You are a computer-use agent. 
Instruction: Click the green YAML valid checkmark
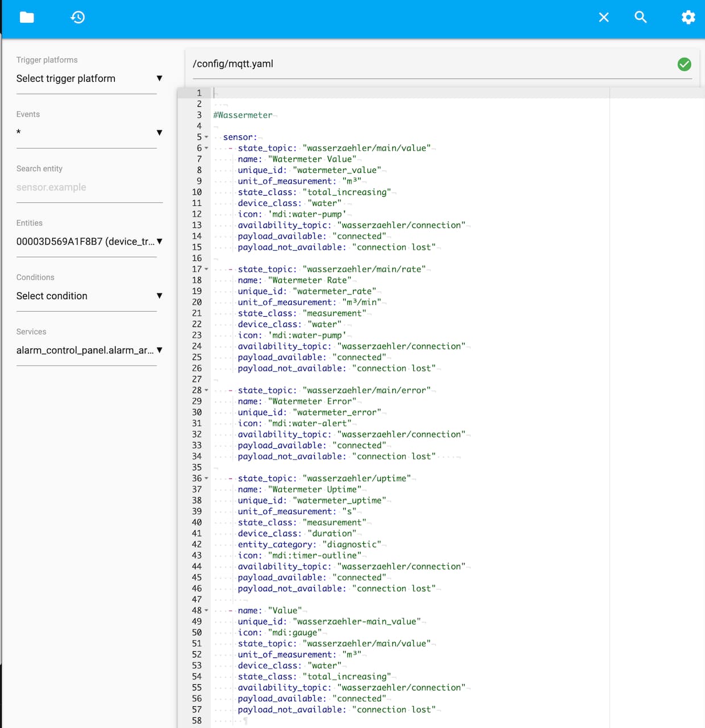point(684,64)
